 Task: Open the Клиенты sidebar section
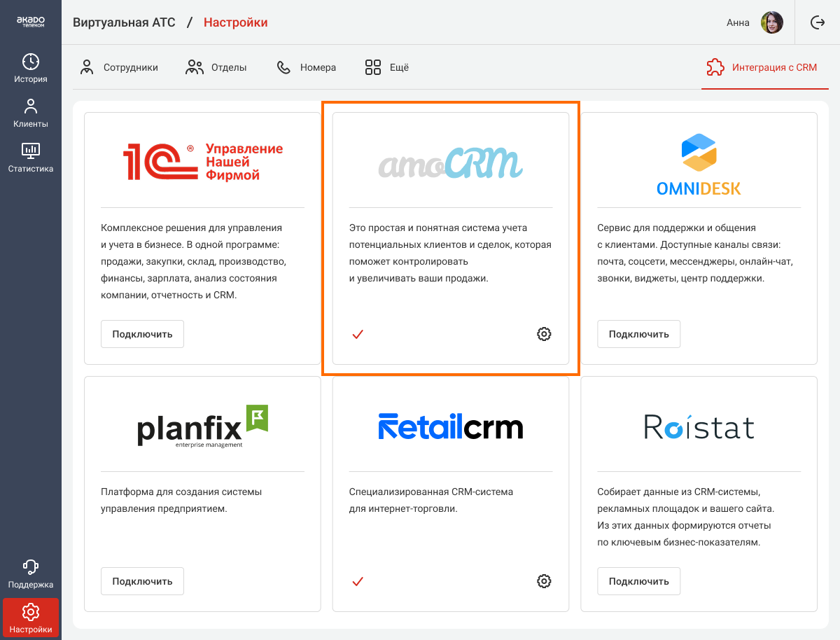click(x=31, y=113)
